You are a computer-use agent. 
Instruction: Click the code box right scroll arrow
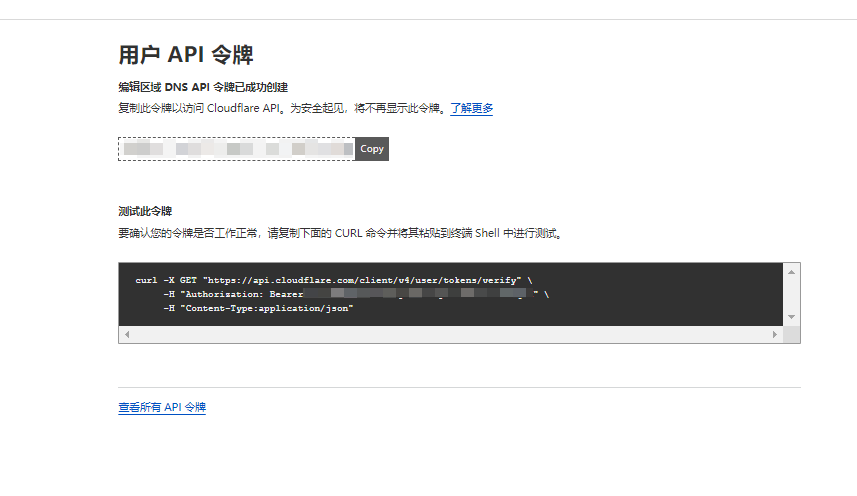pyautogui.click(x=774, y=334)
